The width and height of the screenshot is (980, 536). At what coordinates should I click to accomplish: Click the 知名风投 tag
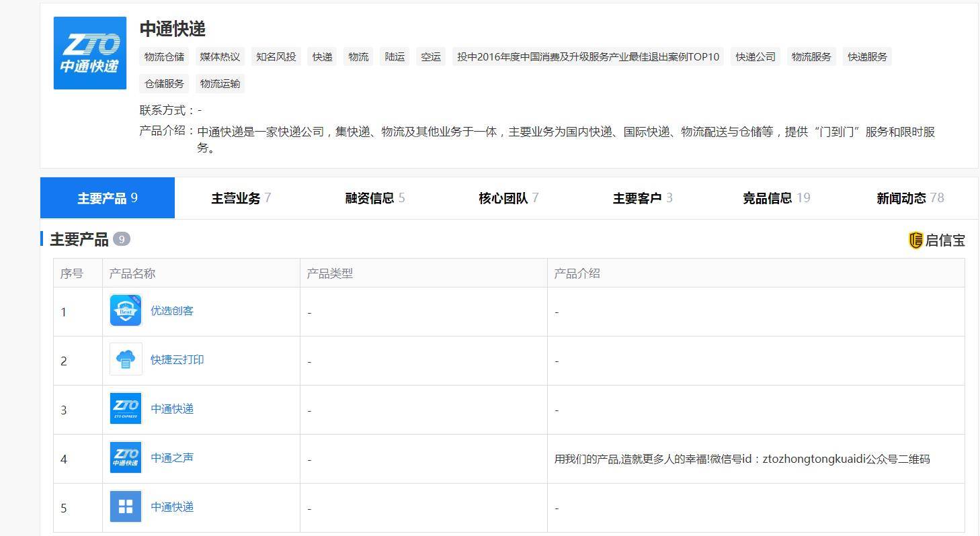tap(276, 57)
